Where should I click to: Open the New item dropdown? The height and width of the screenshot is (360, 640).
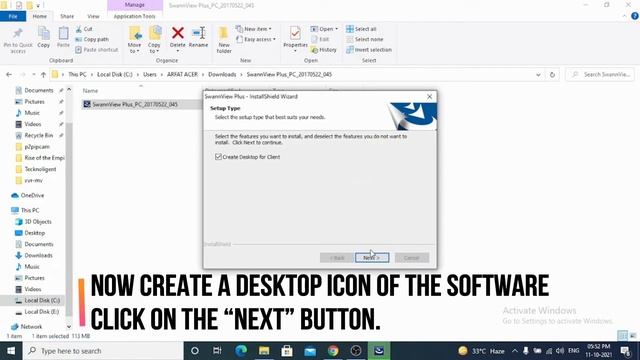point(254,29)
